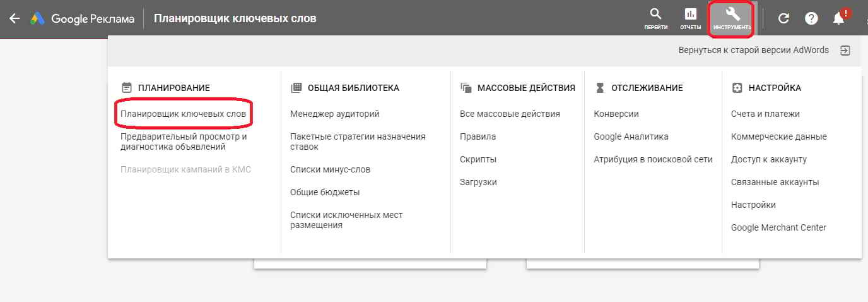868x302 pixels.
Task: Click the Общая библиотека section icon
Action: click(296, 88)
